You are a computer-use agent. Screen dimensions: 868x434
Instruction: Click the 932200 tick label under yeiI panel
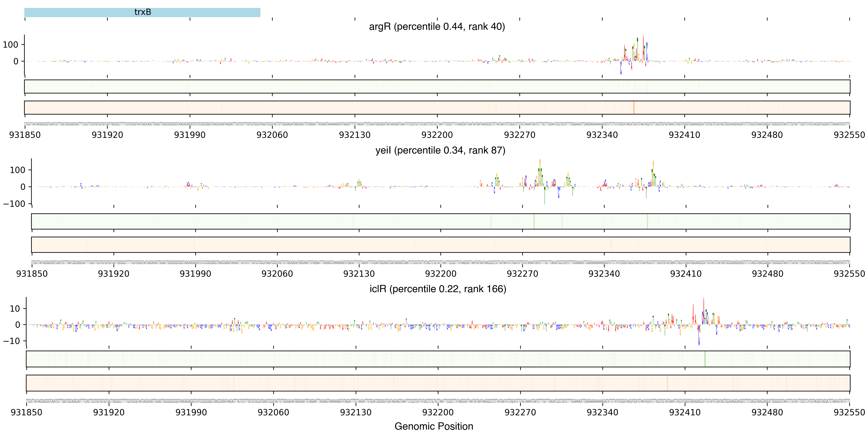[x=440, y=274]
